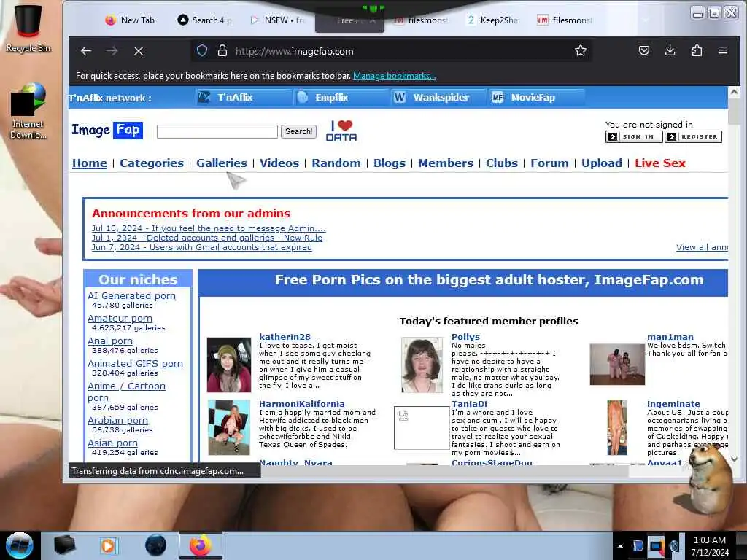This screenshot has width=747, height=560.
Task: Click the taskbar clock showing 1:03 AM
Action: (710, 546)
